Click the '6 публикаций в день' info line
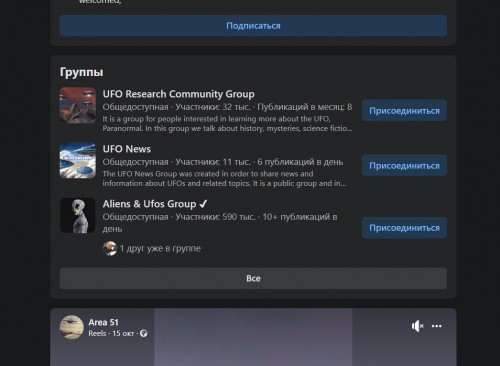Viewport: 500px width, 366px height. pyautogui.click(x=300, y=162)
